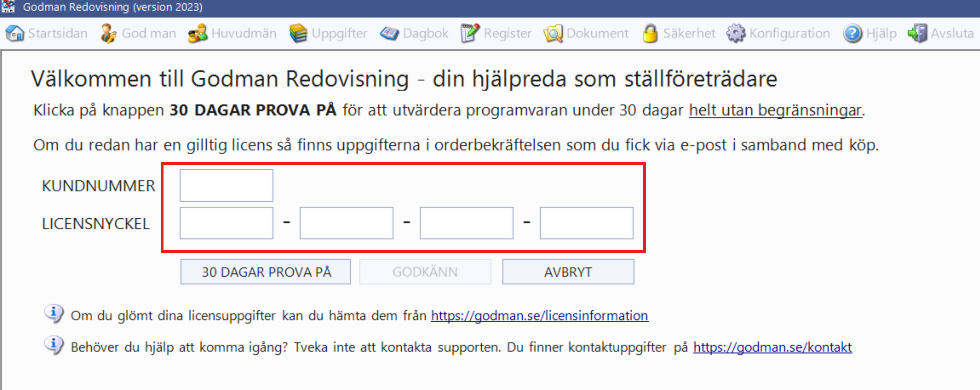The image size is (980, 390).
Task: Click info icon beside support help text
Action: pos(54,345)
